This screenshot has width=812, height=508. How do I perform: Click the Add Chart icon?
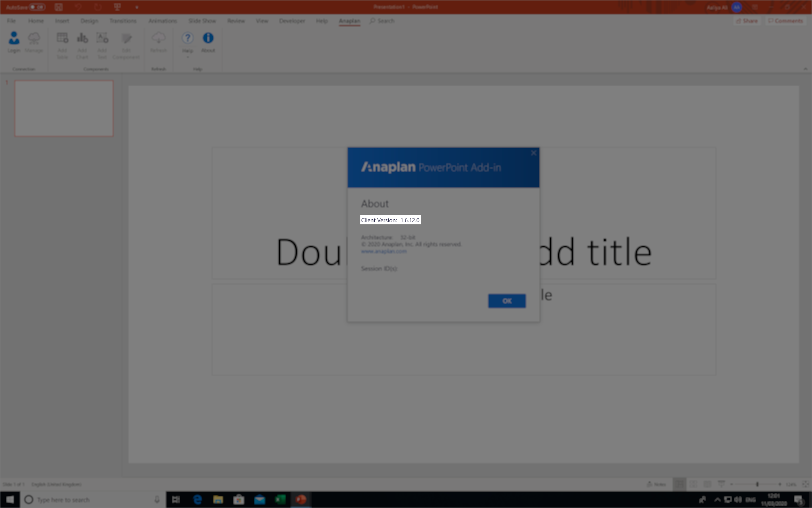coord(82,38)
